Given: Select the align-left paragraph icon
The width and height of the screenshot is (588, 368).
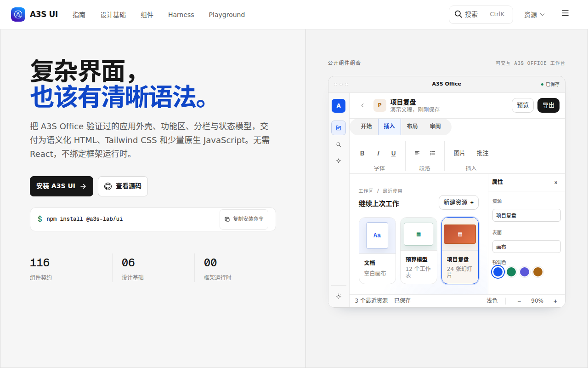Looking at the screenshot, I should [x=417, y=153].
